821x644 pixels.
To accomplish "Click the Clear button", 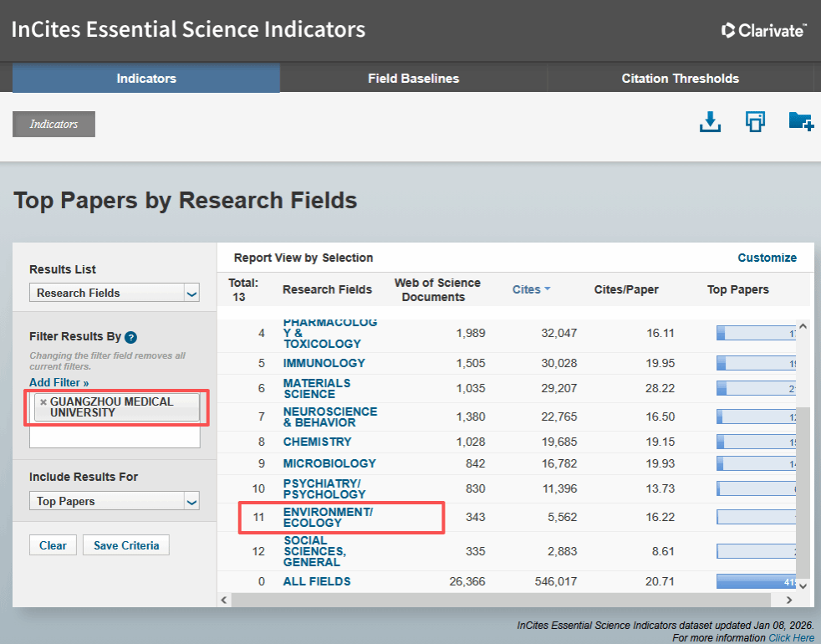I will point(53,545).
